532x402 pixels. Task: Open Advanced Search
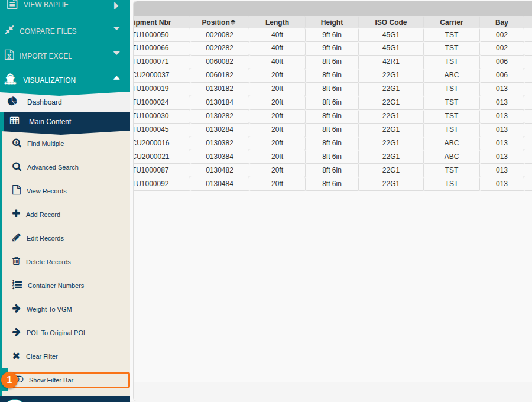(53, 167)
